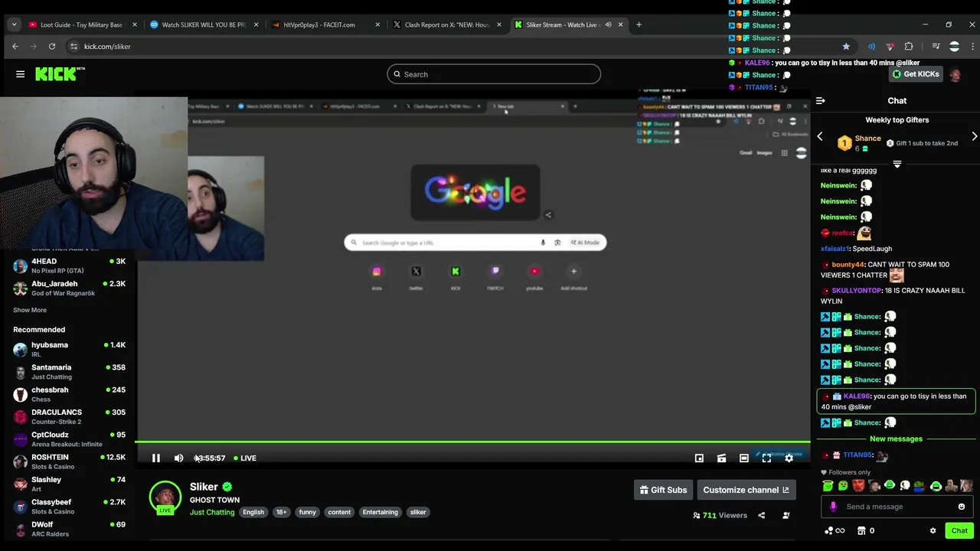Click the user icon beside share
The height and width of the screenshot is (551, 980).
[x=786, y=515]
